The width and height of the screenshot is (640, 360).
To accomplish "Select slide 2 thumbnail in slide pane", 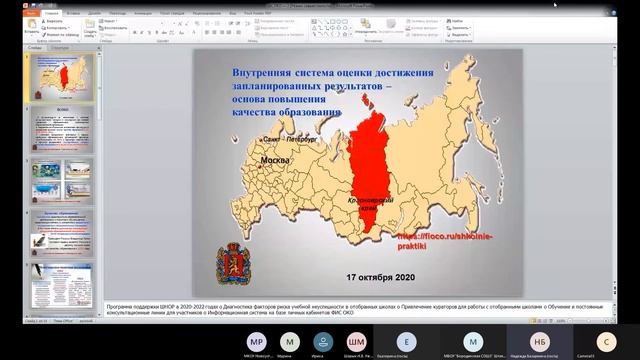I will [62, 129].
